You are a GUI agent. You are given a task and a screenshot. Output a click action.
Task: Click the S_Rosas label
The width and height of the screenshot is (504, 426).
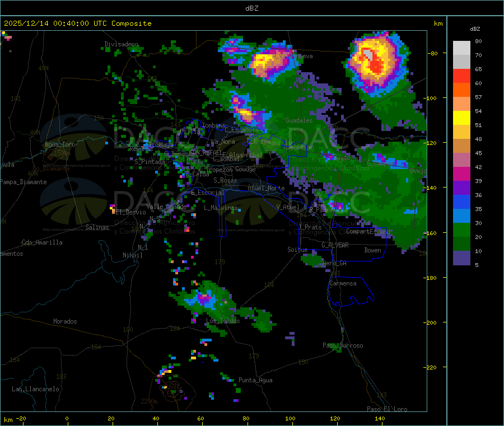225,180
